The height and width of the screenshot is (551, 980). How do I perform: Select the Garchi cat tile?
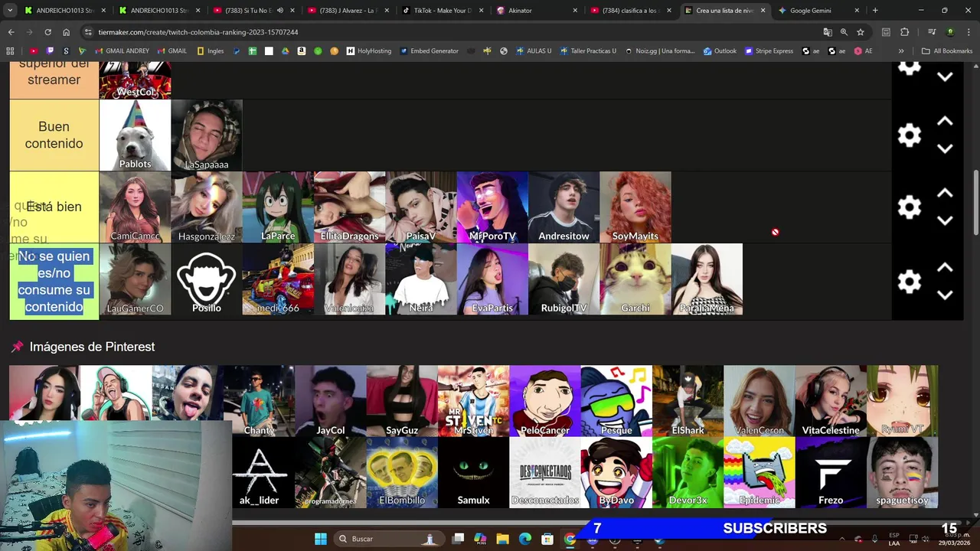(x=635, y=279)
